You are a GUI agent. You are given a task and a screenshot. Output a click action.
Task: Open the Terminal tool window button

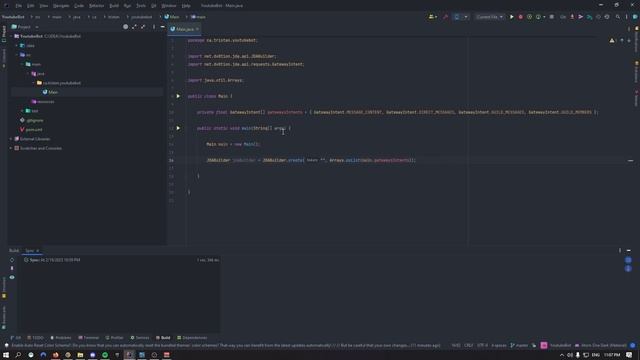click(89, 338)
